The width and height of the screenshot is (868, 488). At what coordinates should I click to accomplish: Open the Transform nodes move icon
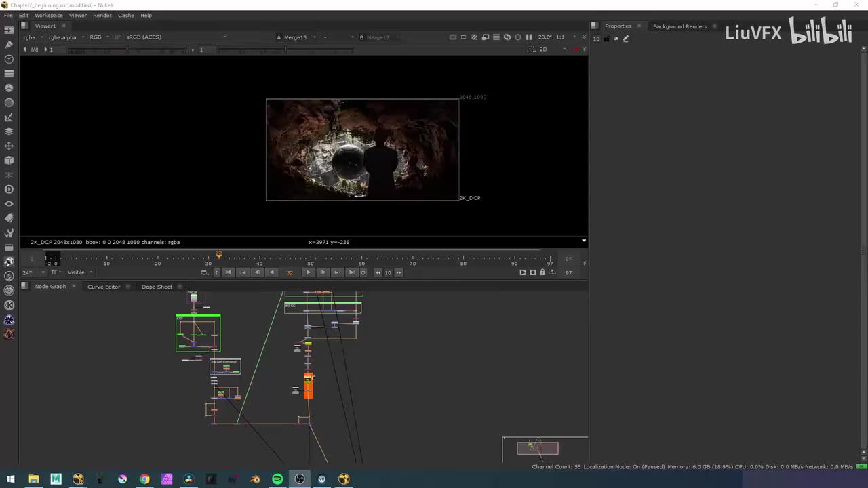(9, 146)
